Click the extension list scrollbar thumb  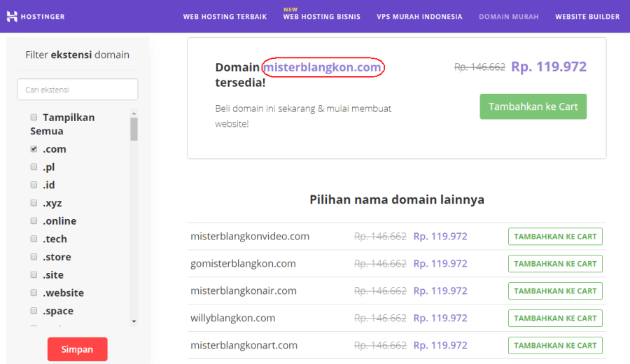134,129
